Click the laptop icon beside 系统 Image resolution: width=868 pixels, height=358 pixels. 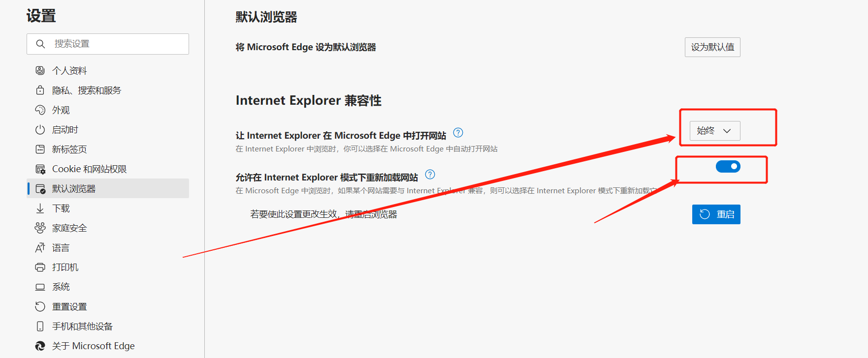(x=40, y=287)
